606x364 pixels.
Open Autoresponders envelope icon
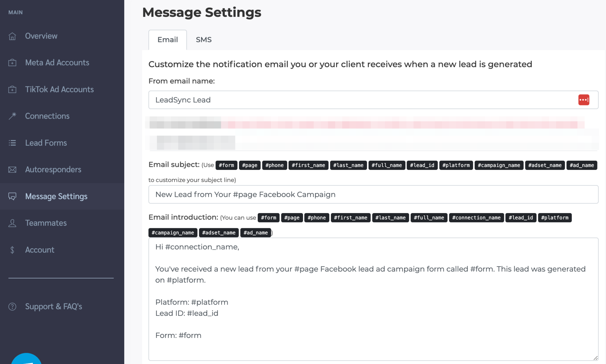point(12,169)
